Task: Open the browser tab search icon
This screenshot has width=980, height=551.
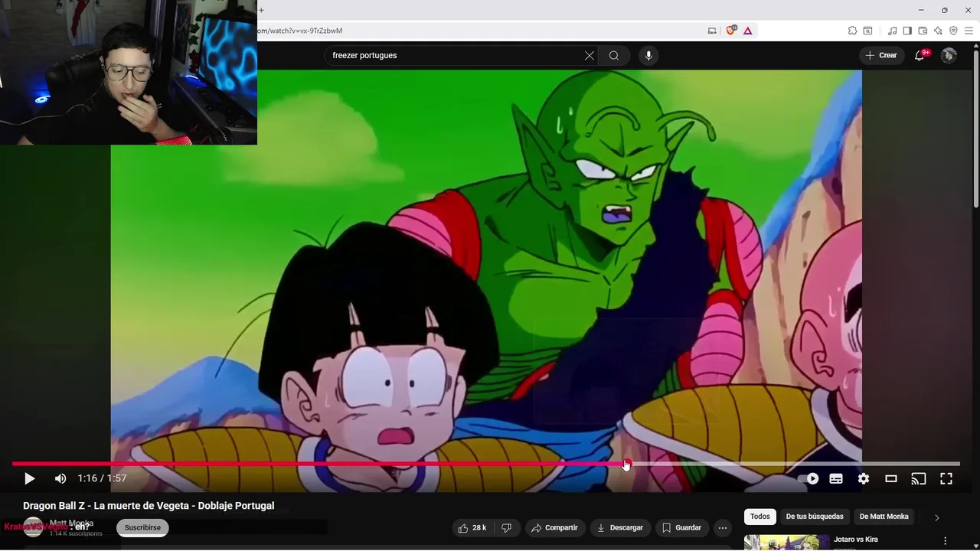Action: (867, 31)
